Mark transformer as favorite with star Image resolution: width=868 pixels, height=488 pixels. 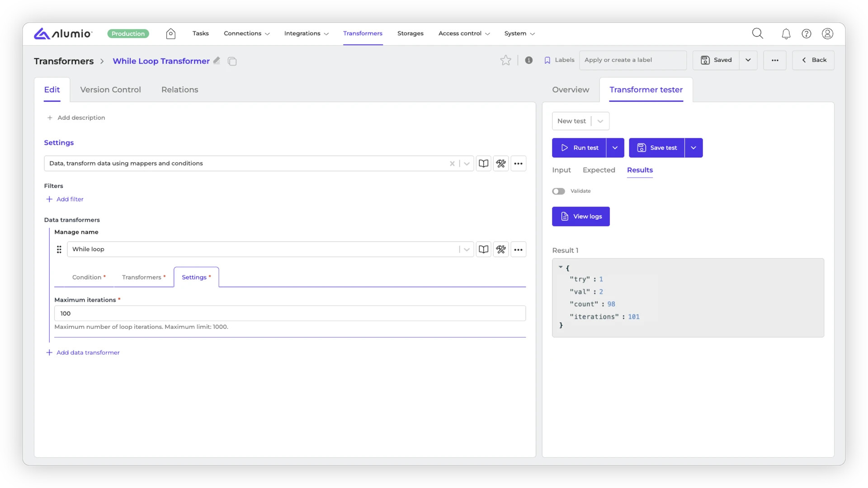click(505, 60)
